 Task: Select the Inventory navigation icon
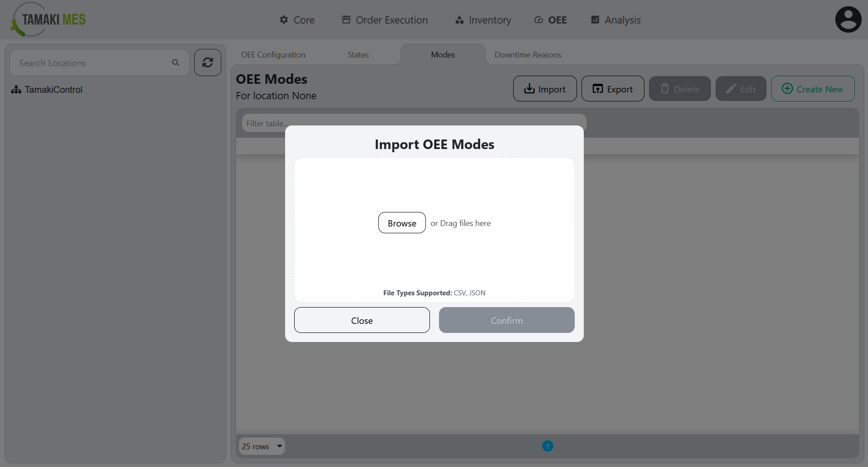[459, 20]
